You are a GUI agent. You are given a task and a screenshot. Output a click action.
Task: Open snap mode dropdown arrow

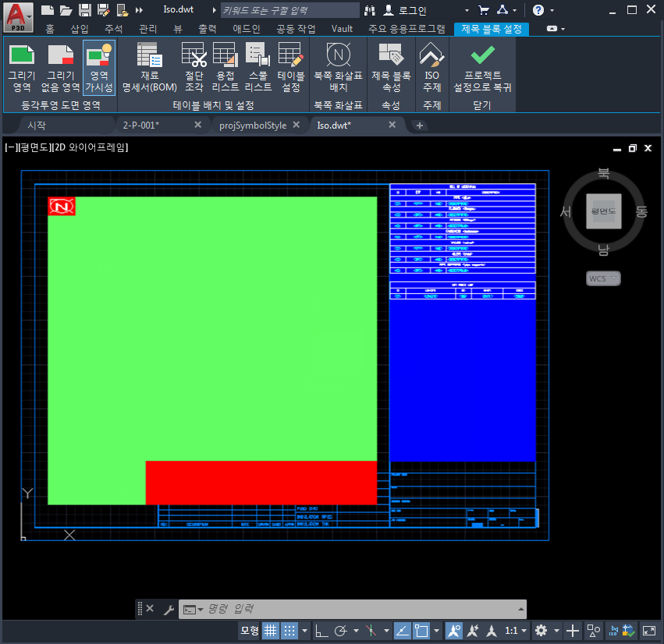click(x=304, y=631)
